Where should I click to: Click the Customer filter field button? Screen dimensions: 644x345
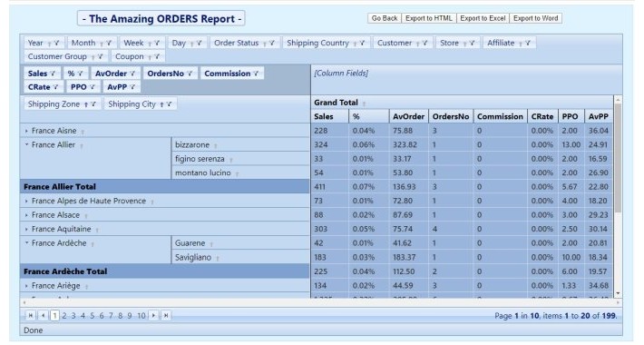point(403,43)
